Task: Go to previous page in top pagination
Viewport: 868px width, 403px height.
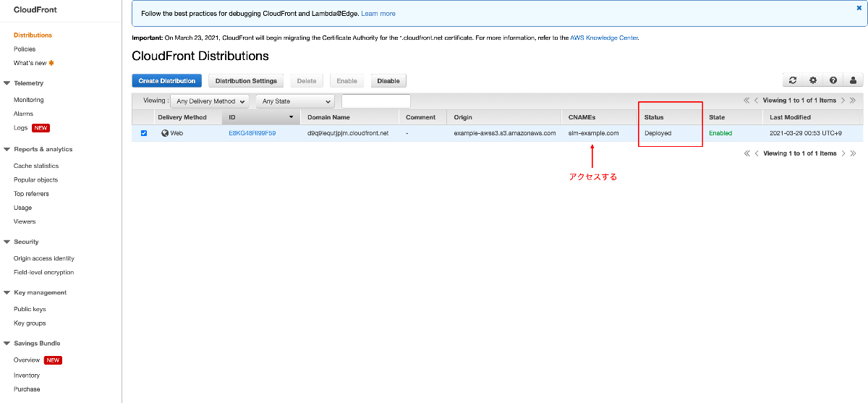Action: click(757, 101)
